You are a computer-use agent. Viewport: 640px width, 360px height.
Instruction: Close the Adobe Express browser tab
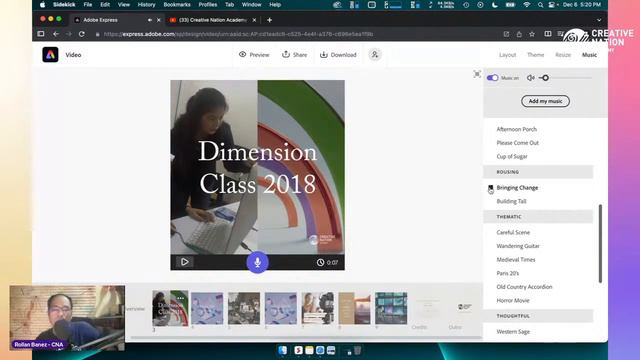(x=159, y=20)
